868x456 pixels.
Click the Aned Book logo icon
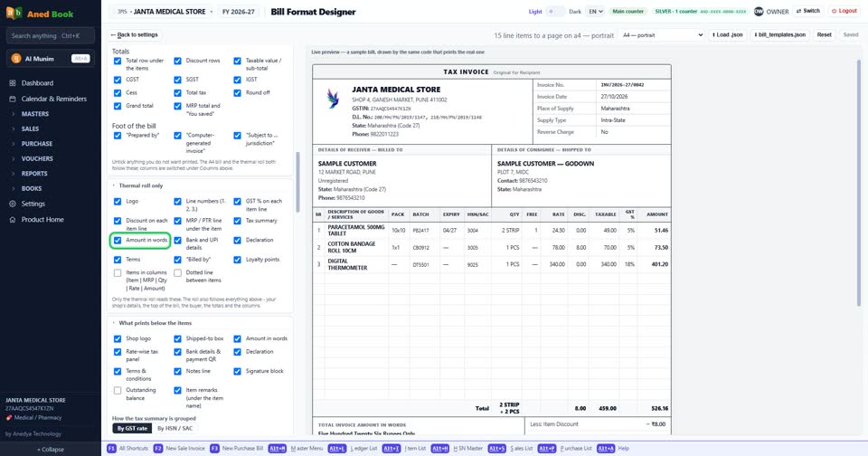tap(14, 12)
